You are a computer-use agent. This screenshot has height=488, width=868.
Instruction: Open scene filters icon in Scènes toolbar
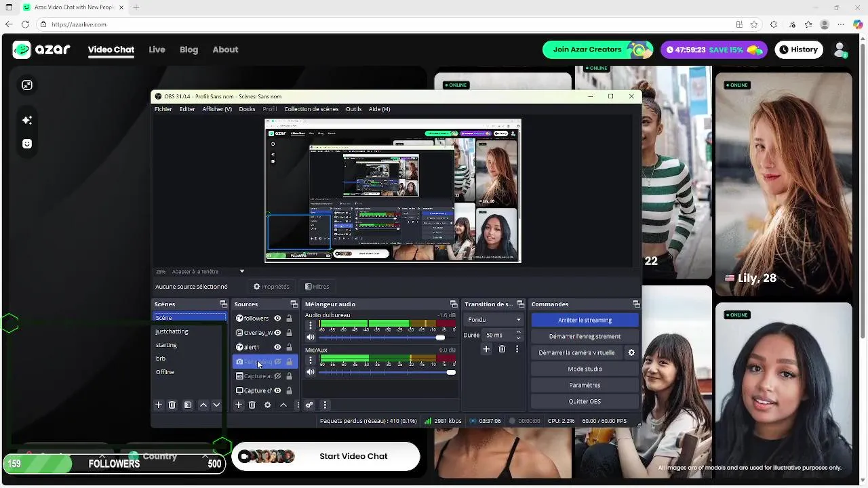pos(188,405)
